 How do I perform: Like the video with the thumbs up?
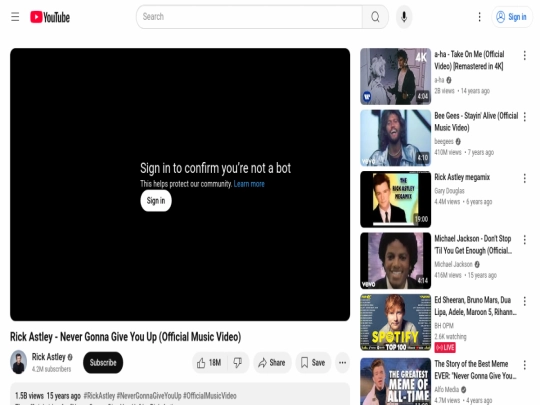209,362
